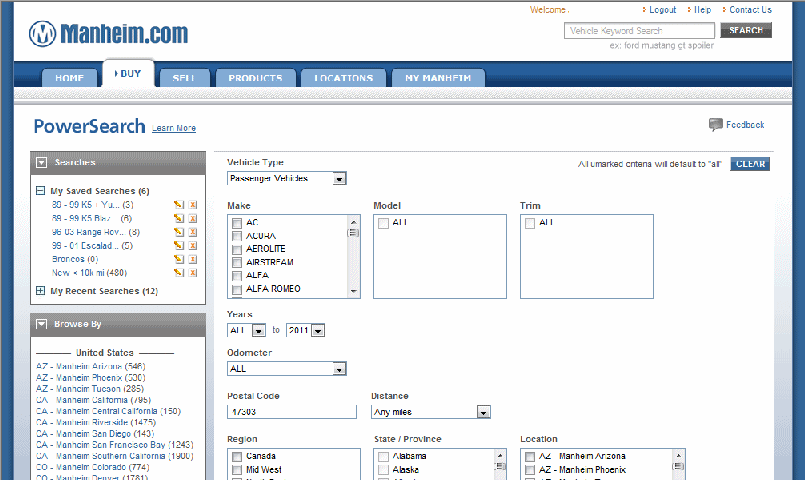The image size is (805, 480).
Task: Expand My Recent Searches tree
Action: (41, 291)
